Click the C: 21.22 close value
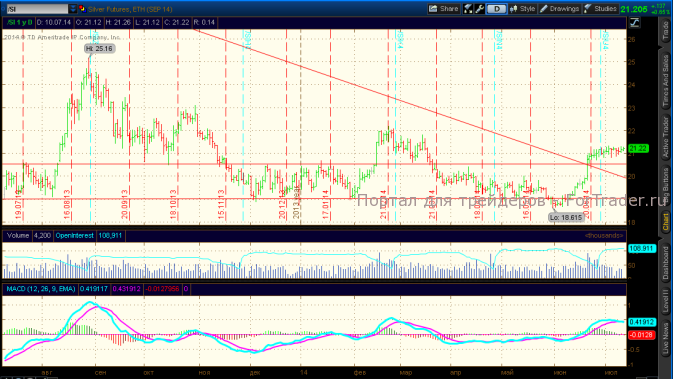This screenshot has width=673, height=379. [176, 22]
